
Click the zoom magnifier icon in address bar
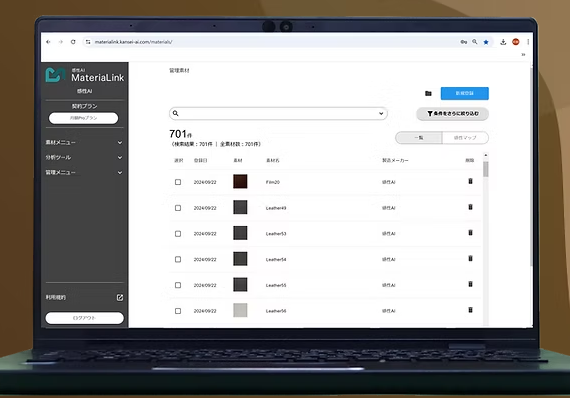coord(475,42)
